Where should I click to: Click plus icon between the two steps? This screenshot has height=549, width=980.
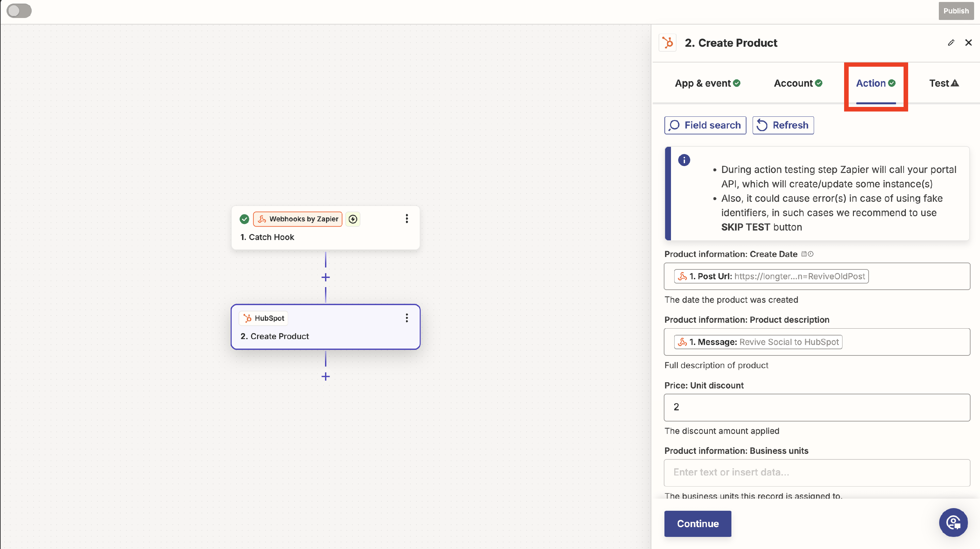pos(325,277)
